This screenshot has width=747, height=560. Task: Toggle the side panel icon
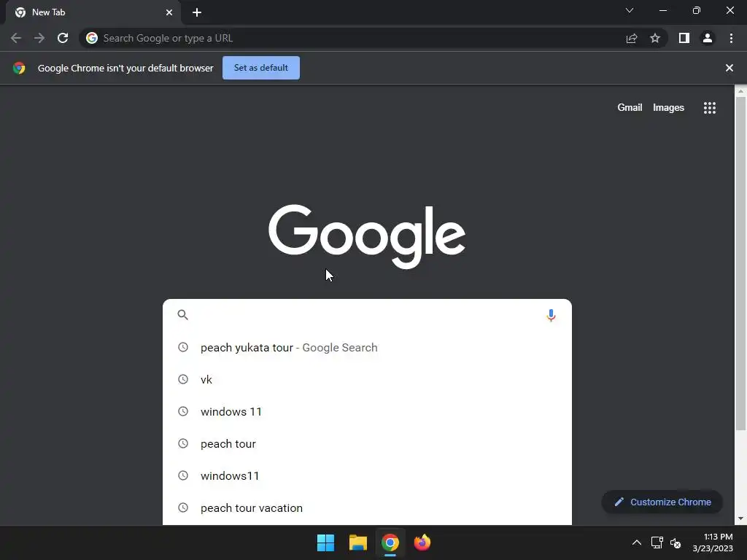[684, 38]
